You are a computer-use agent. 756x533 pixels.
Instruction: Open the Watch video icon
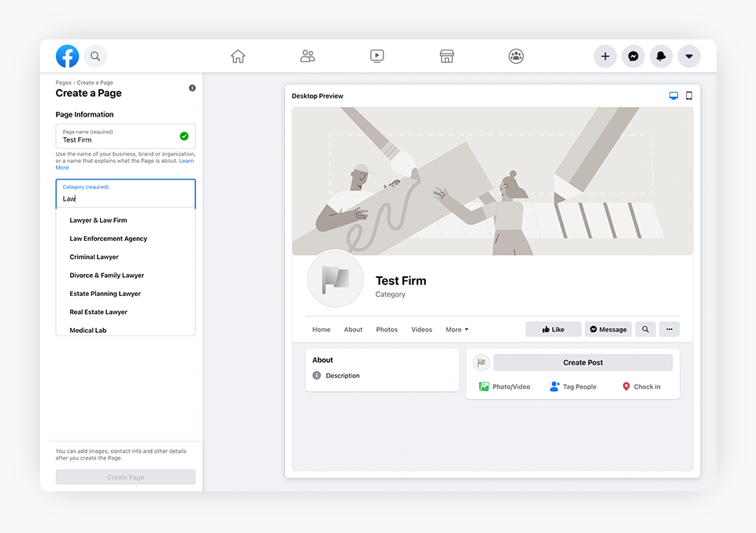(x=377, y=56)
